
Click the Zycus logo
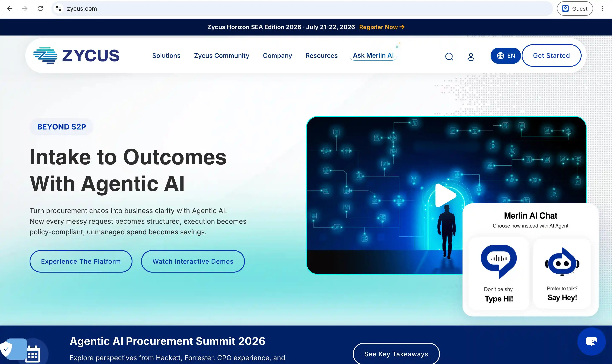[x=76, y=55]
